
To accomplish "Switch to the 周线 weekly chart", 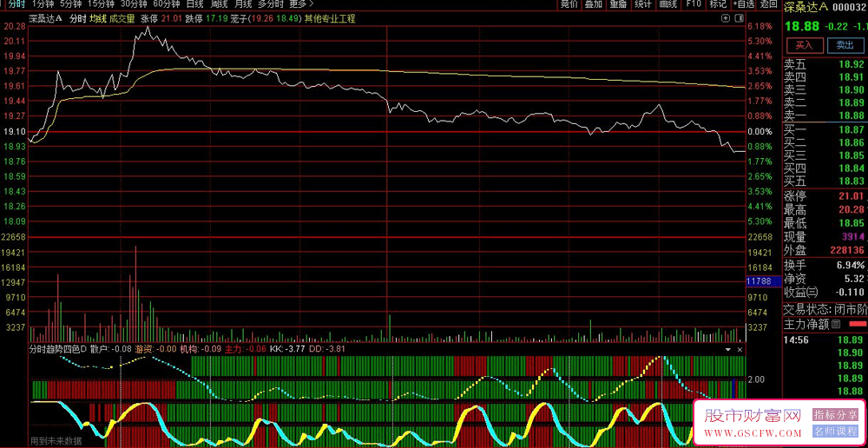I will tap(220, 3).
